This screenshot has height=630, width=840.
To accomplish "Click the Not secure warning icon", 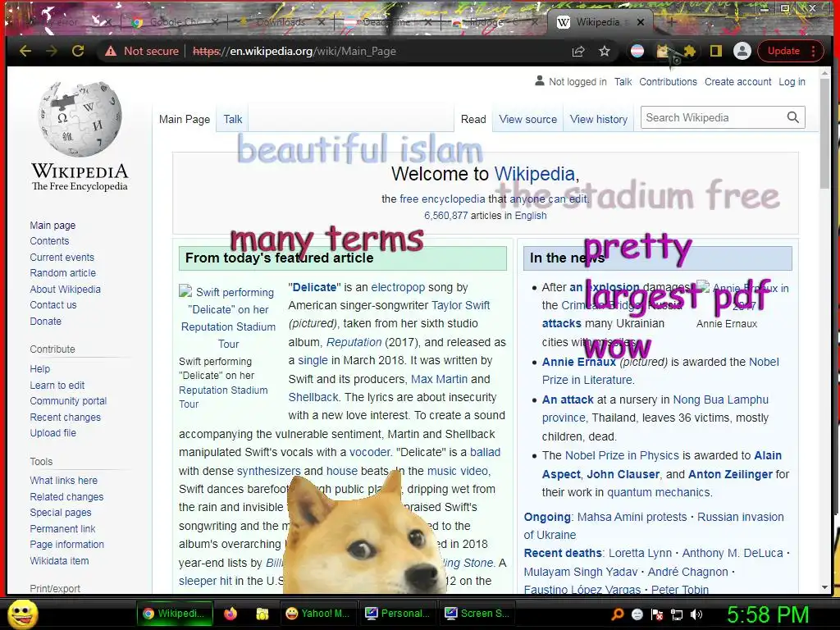I will [111, 52].
